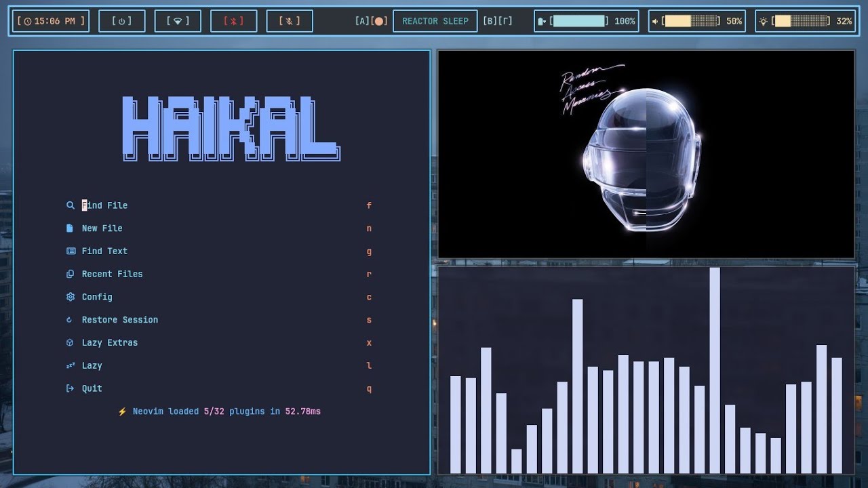The width and height of the screenshot is (868, 488).
Task: Click the magnifier icon beside Find File
Action: point(70,205)
